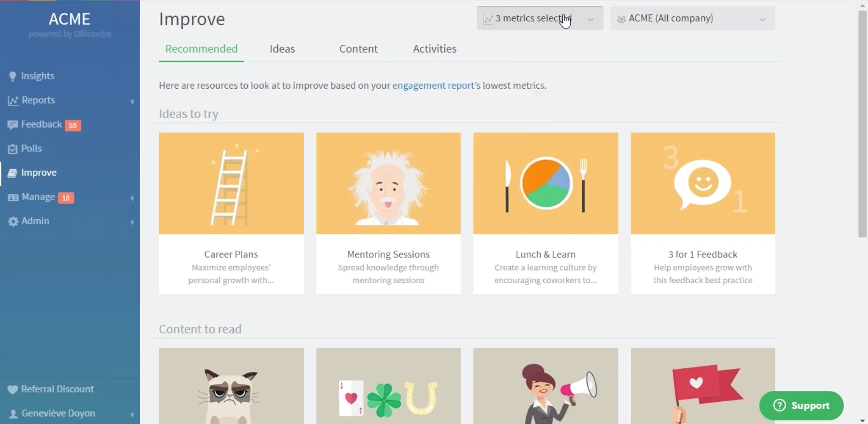The height and width of the screenshot is (424, 868).
Task: Open the ACME (All company) dropdown
Action: [x=692, y=19]
